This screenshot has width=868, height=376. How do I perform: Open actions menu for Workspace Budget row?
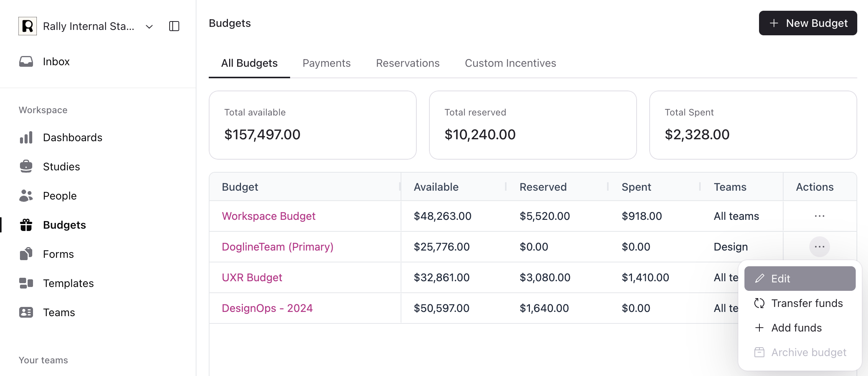pyautogui.click(x=819, y=216)
